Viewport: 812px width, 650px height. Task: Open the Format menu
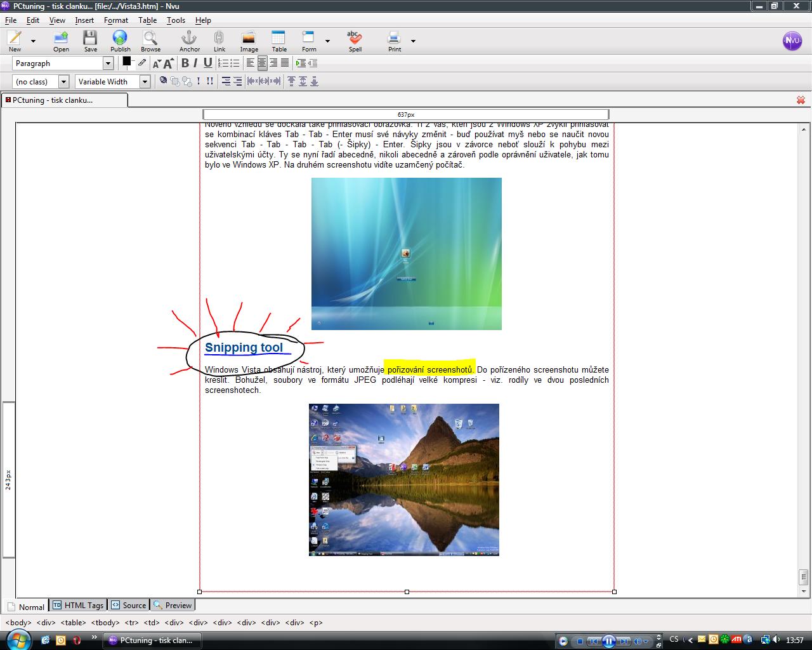[116, 20]
